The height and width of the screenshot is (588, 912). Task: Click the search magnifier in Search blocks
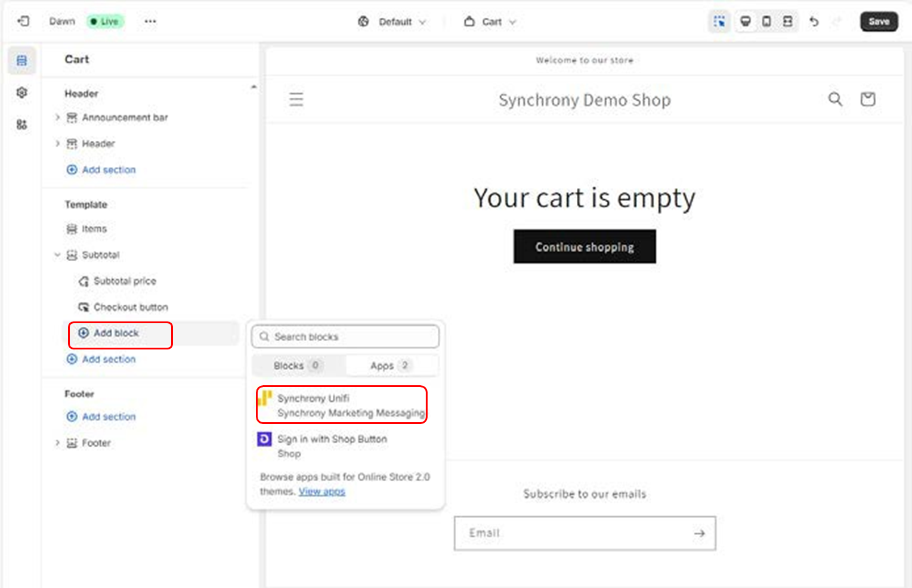coord(264,337)
